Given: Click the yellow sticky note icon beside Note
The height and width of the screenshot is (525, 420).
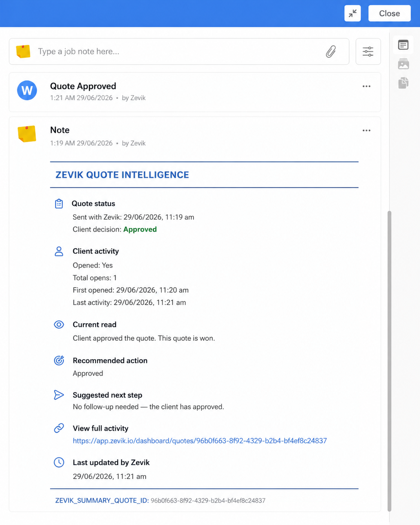Looking at the screenshot, I should (x=27, y=134).
